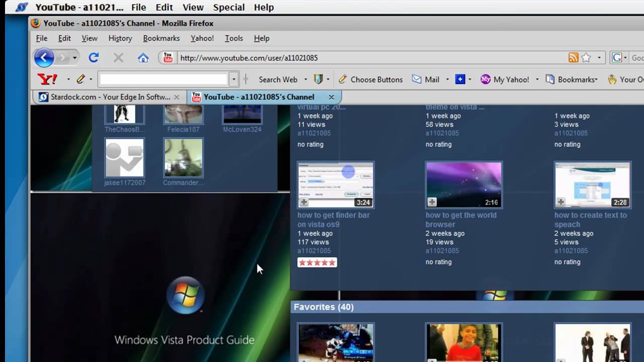Add world browser video to queue plus icon
This screenshot has width=644, height=362.
[432, 202]
